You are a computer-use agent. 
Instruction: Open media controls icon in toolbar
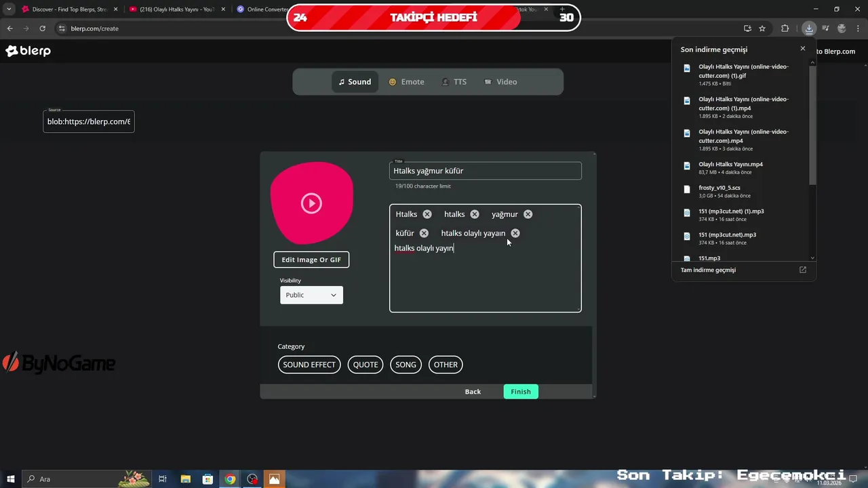(825, 28)
